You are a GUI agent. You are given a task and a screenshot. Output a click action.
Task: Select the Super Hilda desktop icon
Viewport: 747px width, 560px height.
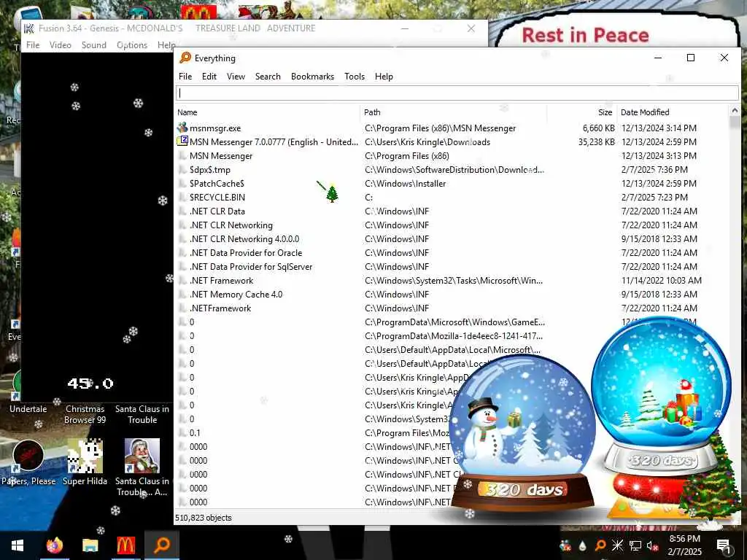(x=85, y=462)
